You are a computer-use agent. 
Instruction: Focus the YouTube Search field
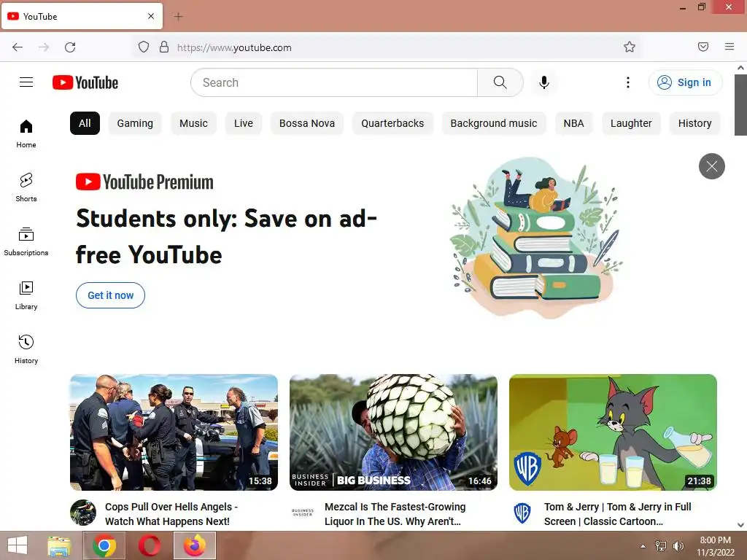334,82
